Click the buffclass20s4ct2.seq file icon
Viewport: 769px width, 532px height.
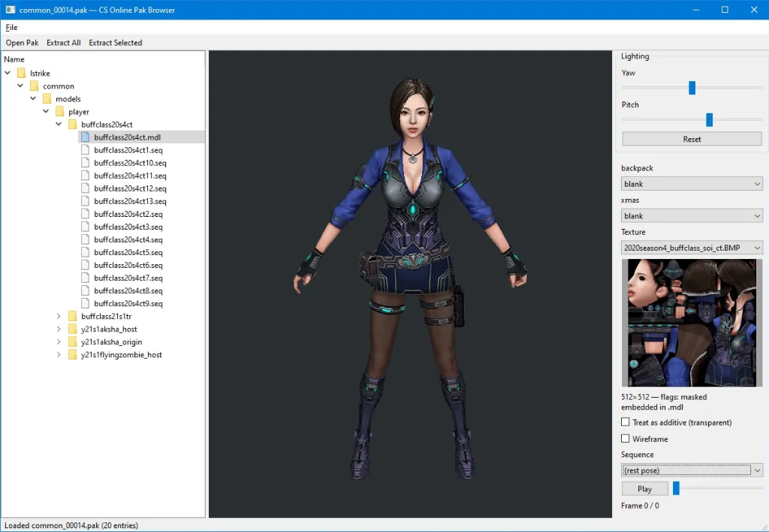pos(85,214)
